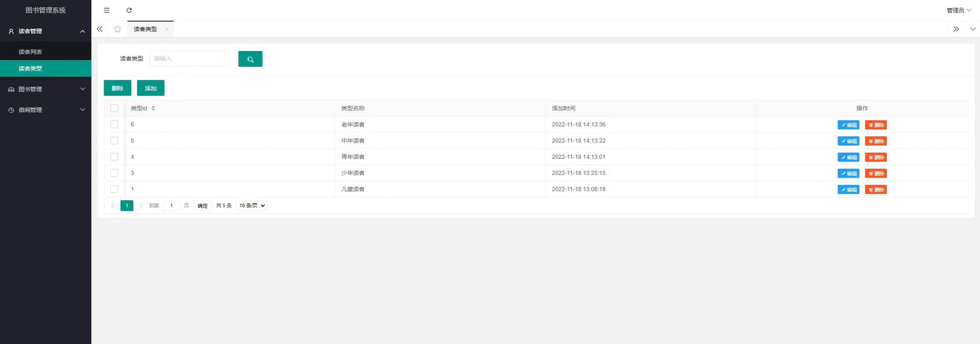Click the green 删除 batch button
The height and width of the screenshot is (344, 980).
tap(118, 88)
